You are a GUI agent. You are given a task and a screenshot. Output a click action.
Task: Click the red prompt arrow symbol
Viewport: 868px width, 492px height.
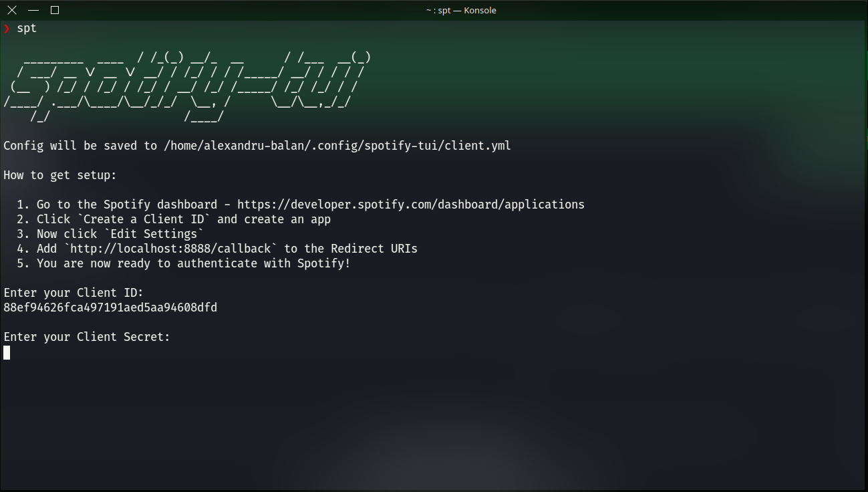click(x=7, y=28)
